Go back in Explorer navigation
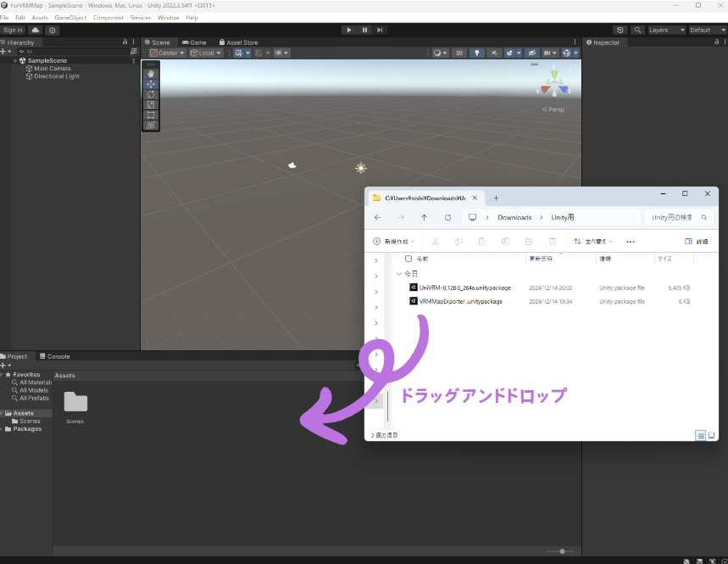The image size is (728, 564). (377, 217)
